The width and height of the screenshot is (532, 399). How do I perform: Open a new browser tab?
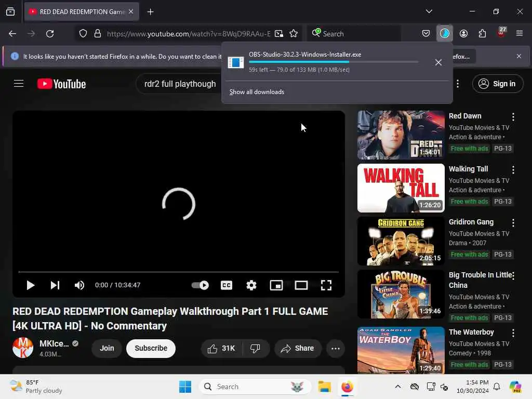point(150,12)
